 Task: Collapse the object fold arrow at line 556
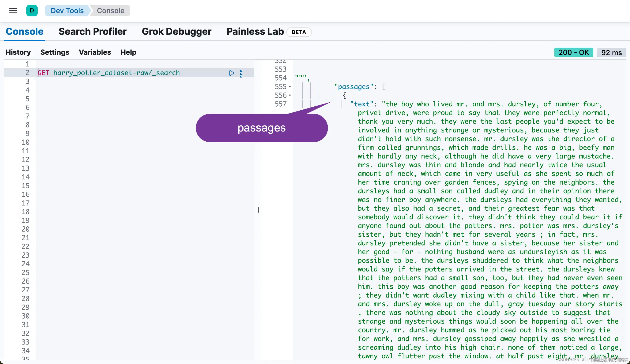tap(290, 95)
